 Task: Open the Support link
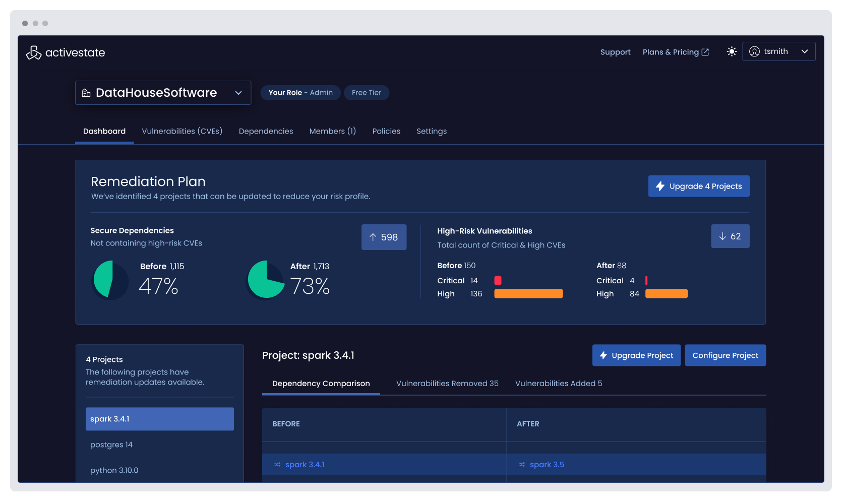pyautogui.click(x=615, y=52)
